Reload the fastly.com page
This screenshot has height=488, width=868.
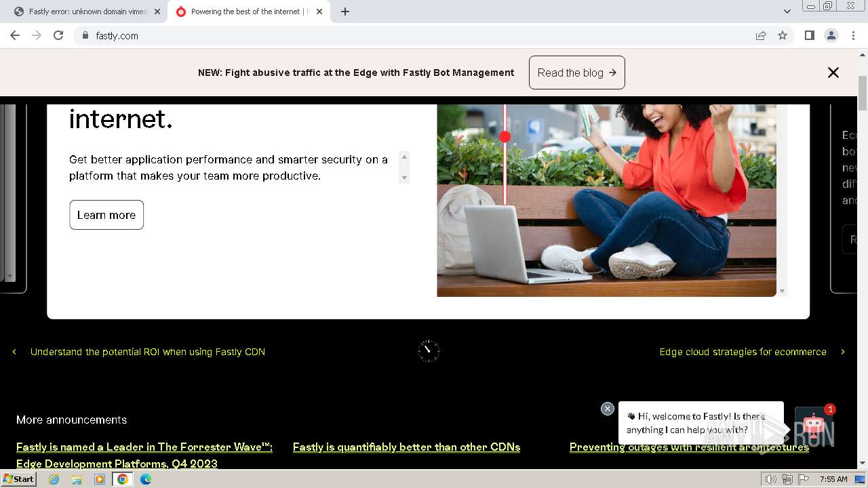pyautogui.click(x=58, y=35)
